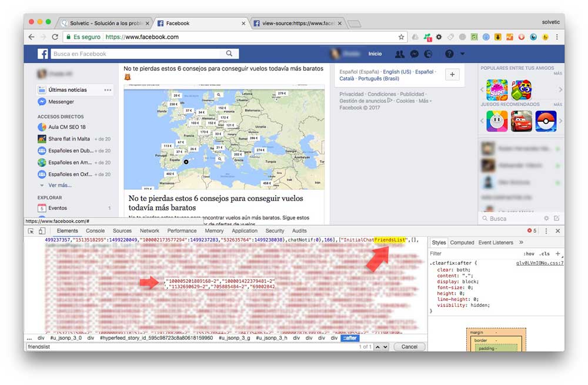Switch to the Performance tab in DevTools
The width and height of the screenshot is (588, 385).
click(182, 231)
